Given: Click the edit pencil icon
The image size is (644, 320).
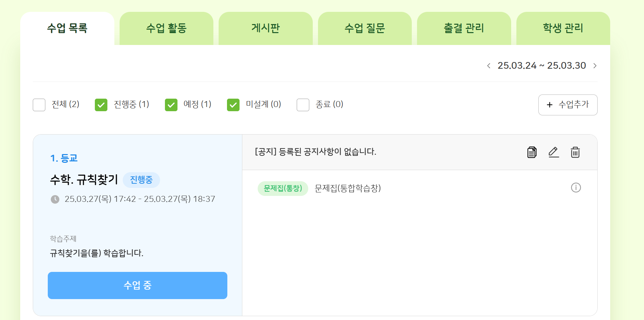Looking at the screenshot, I should pyautogui.click(x=554, y=152).
